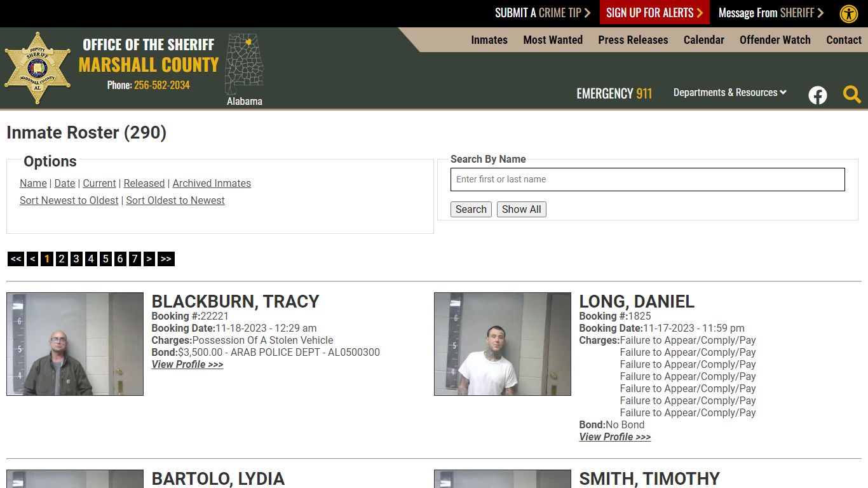The height and width of the screenshot is (488, 868).
Task: Open Tracy Blackburn's mugshot photo
Action: point(75,344)
